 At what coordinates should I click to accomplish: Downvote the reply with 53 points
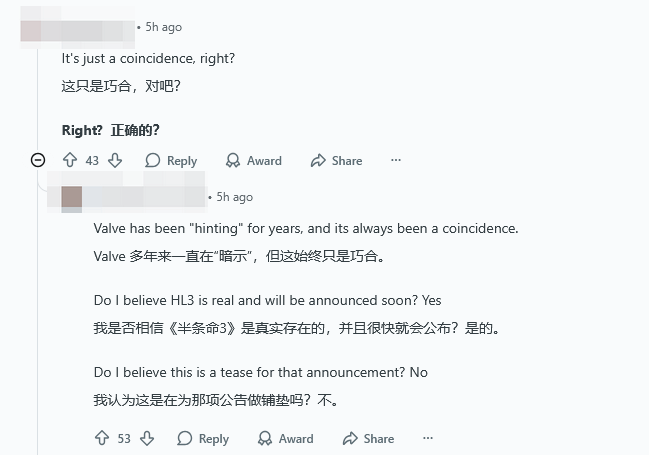147,438
